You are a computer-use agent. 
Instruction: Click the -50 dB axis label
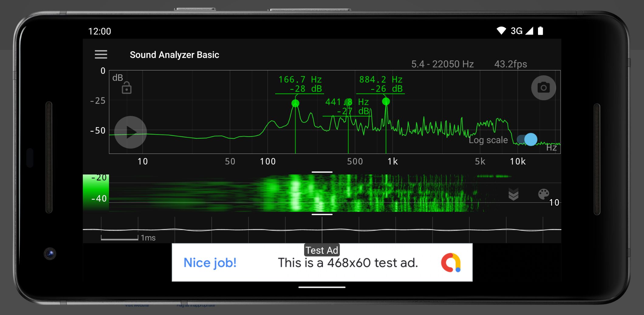98,131
